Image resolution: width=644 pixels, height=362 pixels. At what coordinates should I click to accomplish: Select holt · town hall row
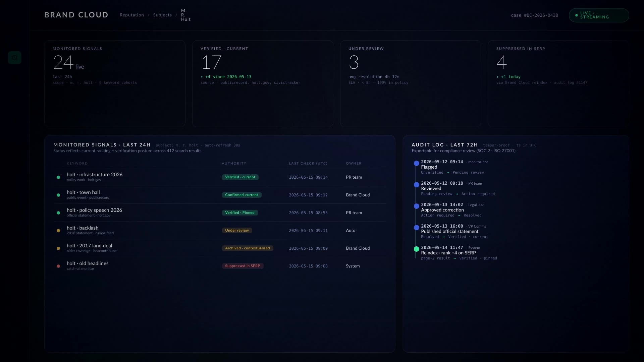pos(220,195)
